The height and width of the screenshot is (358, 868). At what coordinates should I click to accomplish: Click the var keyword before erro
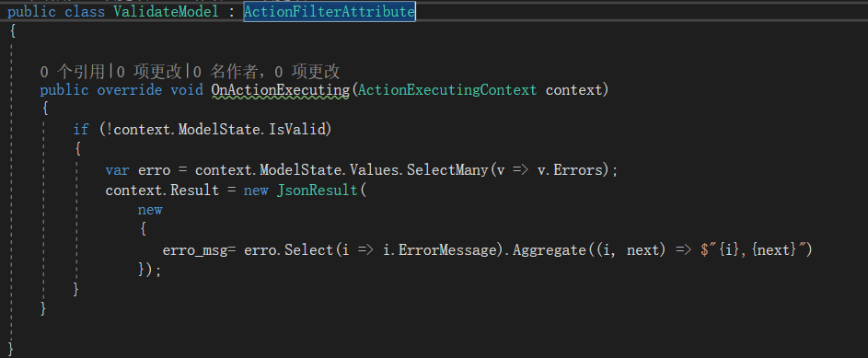click(117, 170)
